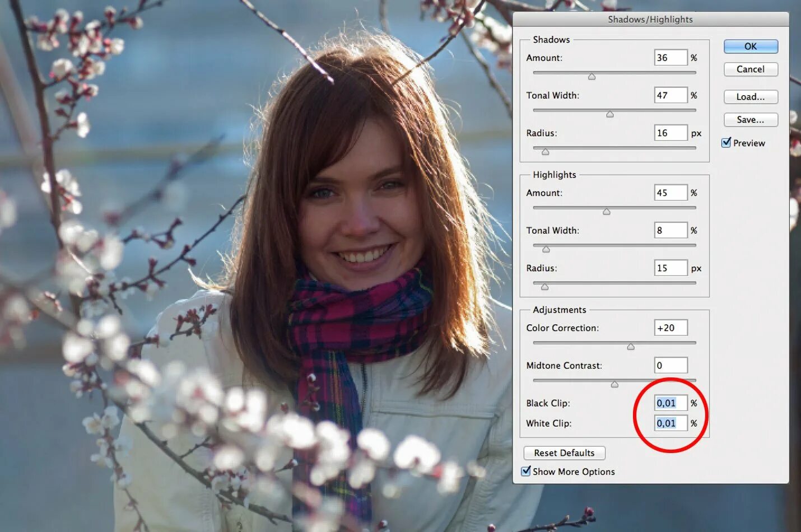801x532 pixels.
Task: Click the Cancel button
Action: (x=751, y=69)
